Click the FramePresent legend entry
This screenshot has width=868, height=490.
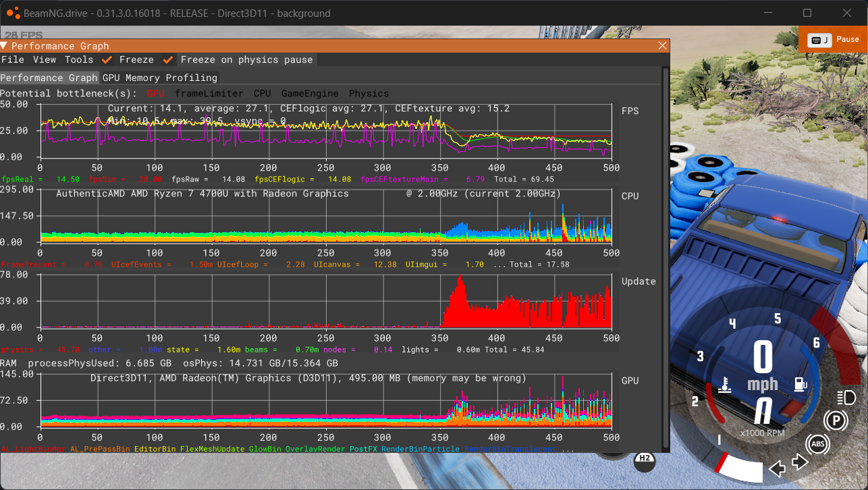point(52,265)
